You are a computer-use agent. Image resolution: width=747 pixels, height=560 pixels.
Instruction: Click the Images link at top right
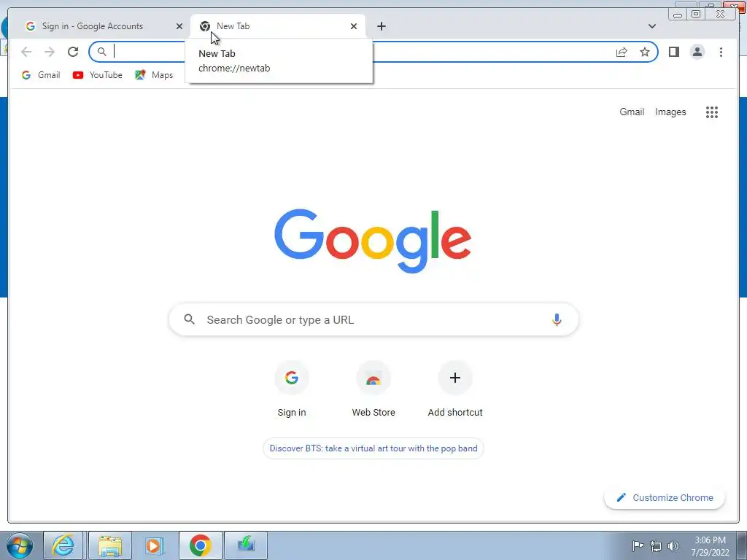pyautogui.click(x=670, y=112)
